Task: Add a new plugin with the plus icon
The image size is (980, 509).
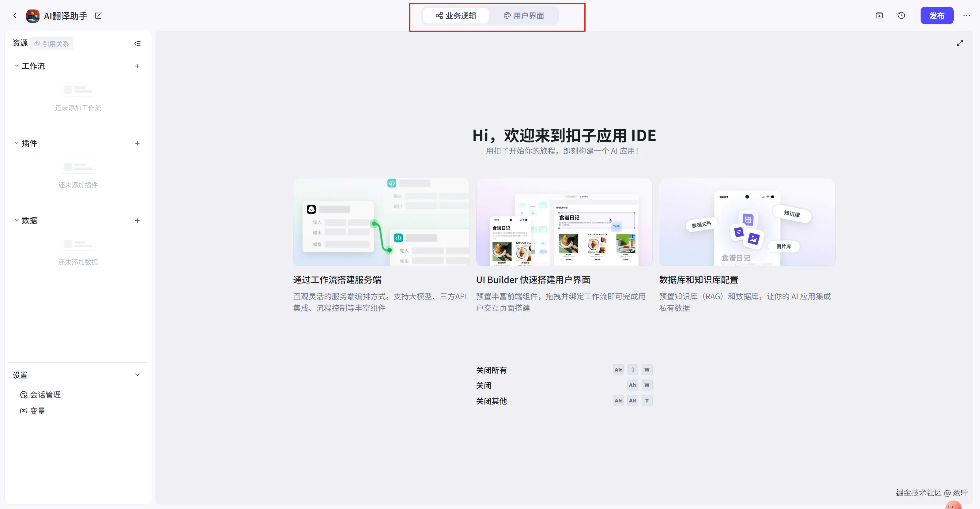Action: [137, 143]
